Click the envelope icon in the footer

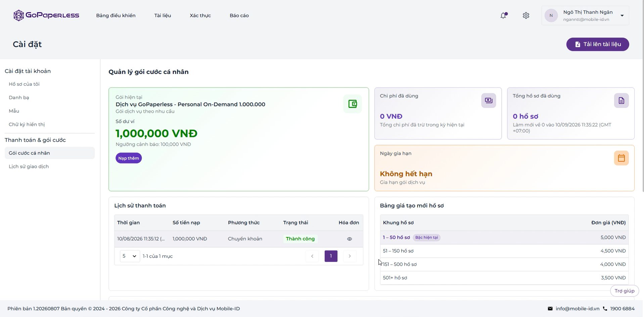pos(550,309)
